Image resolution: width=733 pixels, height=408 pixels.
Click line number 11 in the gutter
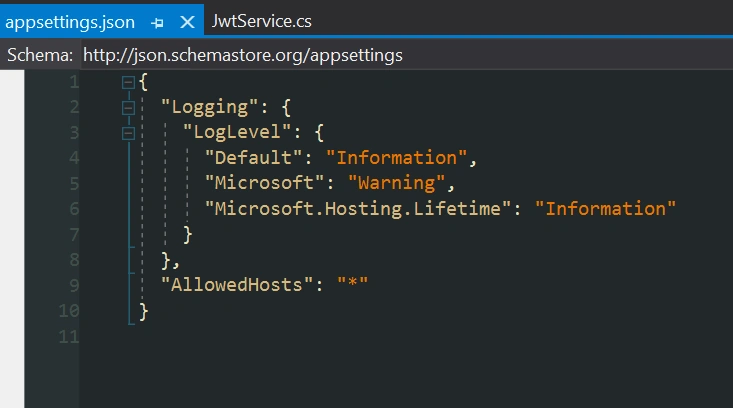pos(69,336)
